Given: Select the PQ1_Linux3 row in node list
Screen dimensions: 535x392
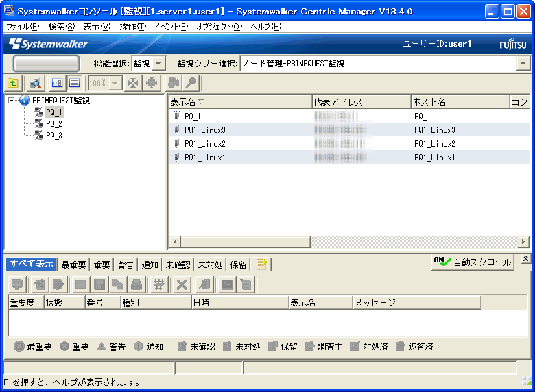Looking at the screenshot, I should pos(349,130).
